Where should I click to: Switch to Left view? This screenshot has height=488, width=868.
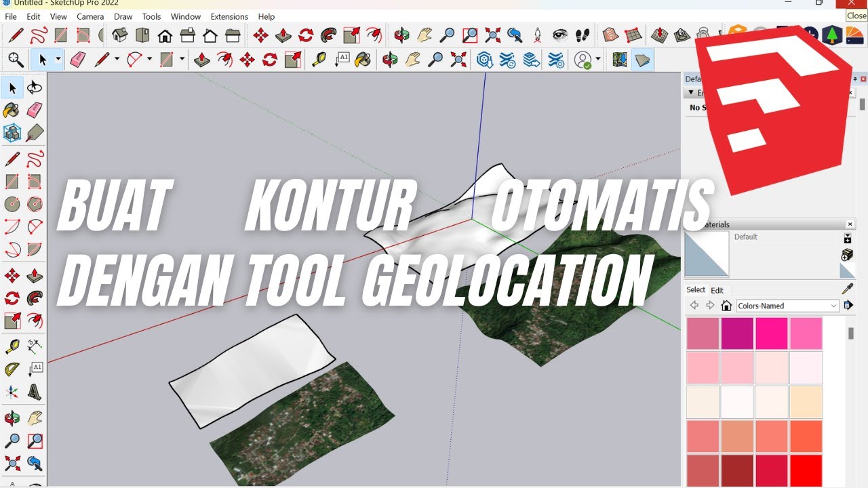coord(233,35)
